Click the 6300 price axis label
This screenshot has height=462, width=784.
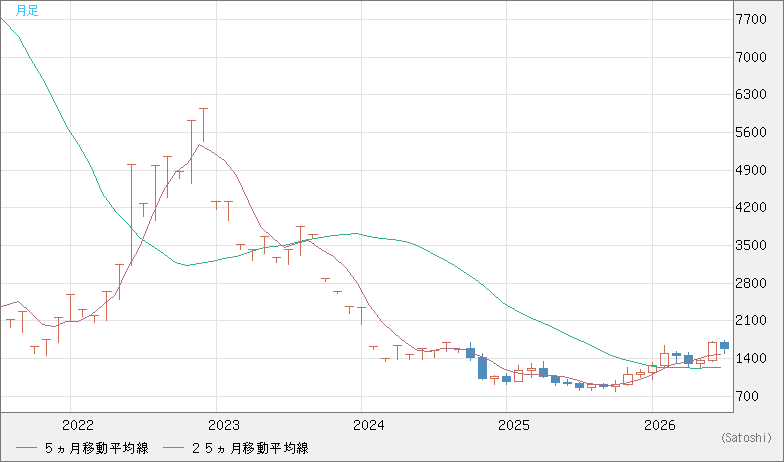[x=752, y=94]
